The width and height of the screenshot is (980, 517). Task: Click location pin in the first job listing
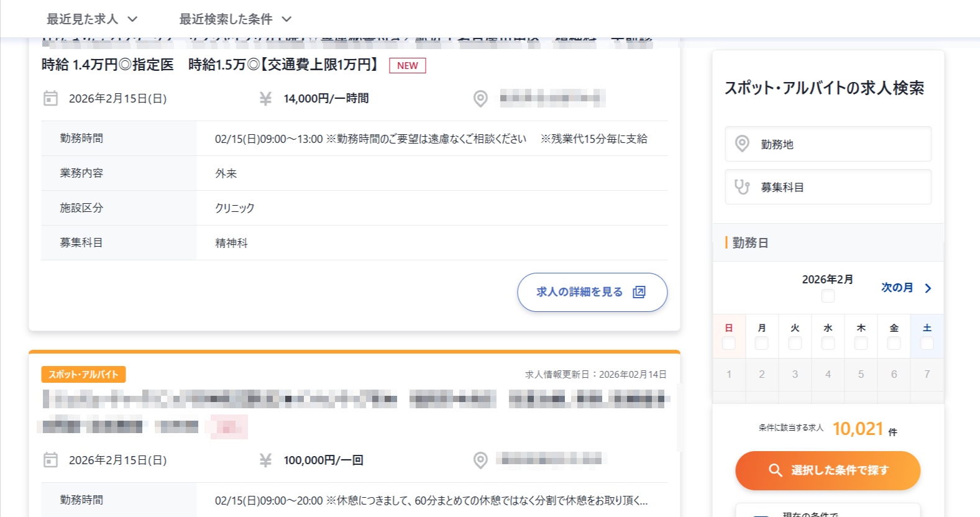(x=480, y=98)
